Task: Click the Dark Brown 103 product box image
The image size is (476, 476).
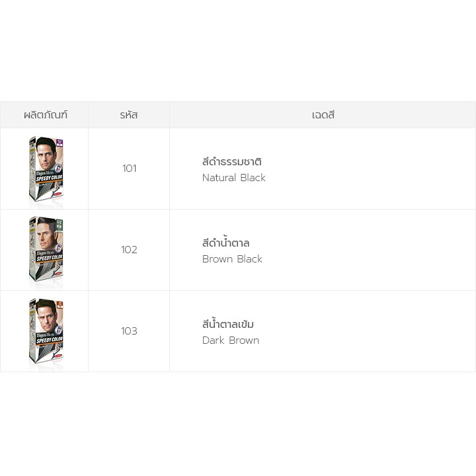Action: click(46, 331)
